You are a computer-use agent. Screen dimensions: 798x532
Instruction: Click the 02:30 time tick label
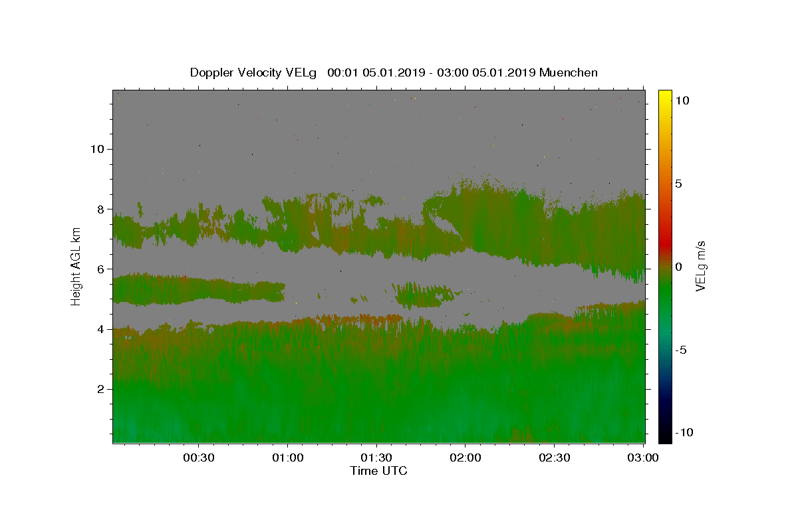[554, 458]
